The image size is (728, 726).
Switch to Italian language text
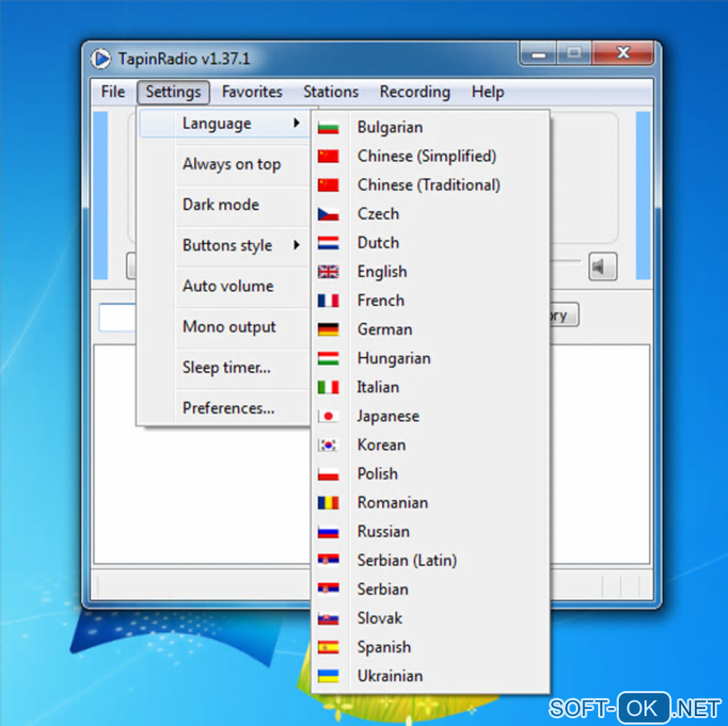pyautogui.click(x=378, y=387)
